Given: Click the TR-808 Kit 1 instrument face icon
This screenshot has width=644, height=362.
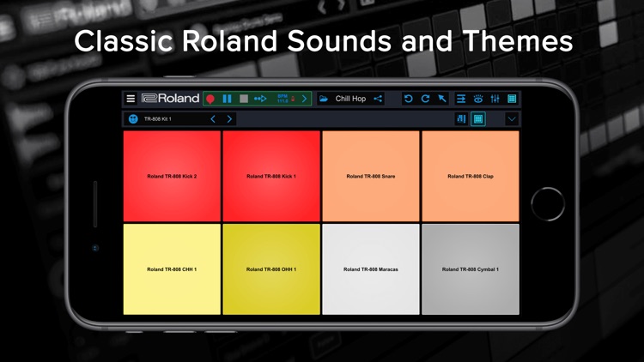Looking at the screenshot, I should (x=133, y=119).
